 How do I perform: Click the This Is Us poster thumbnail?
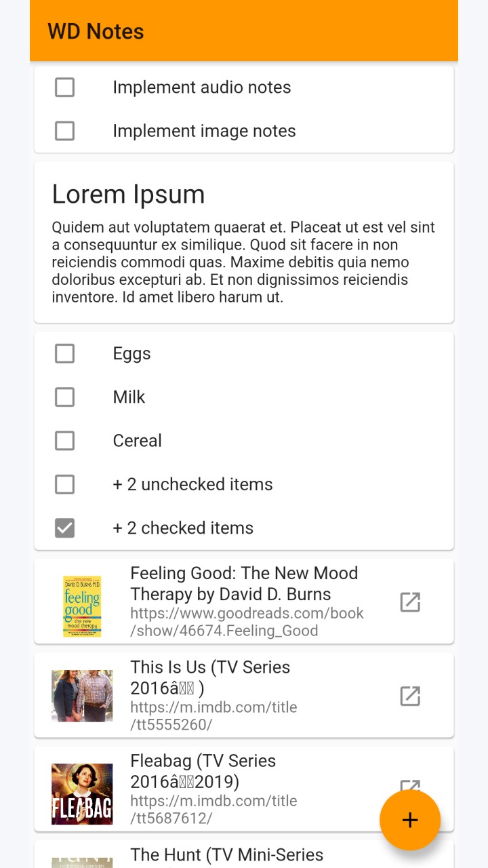click(82, 696)
